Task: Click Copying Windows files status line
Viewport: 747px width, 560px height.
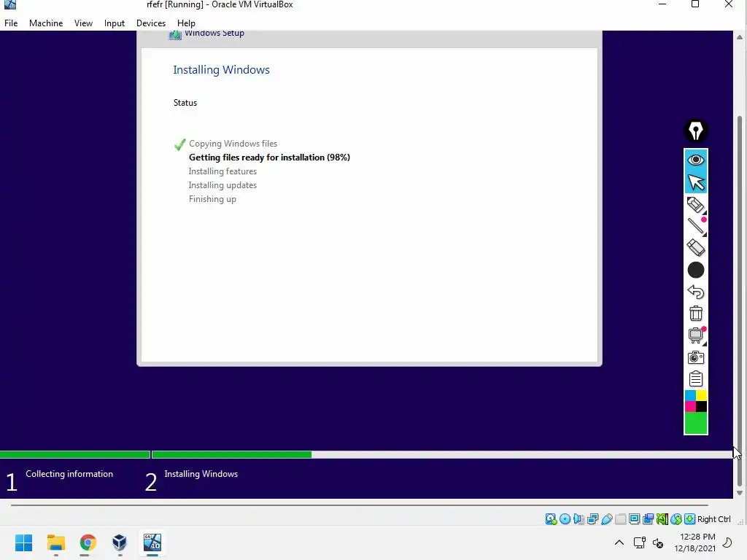Action: click(233, 144)
